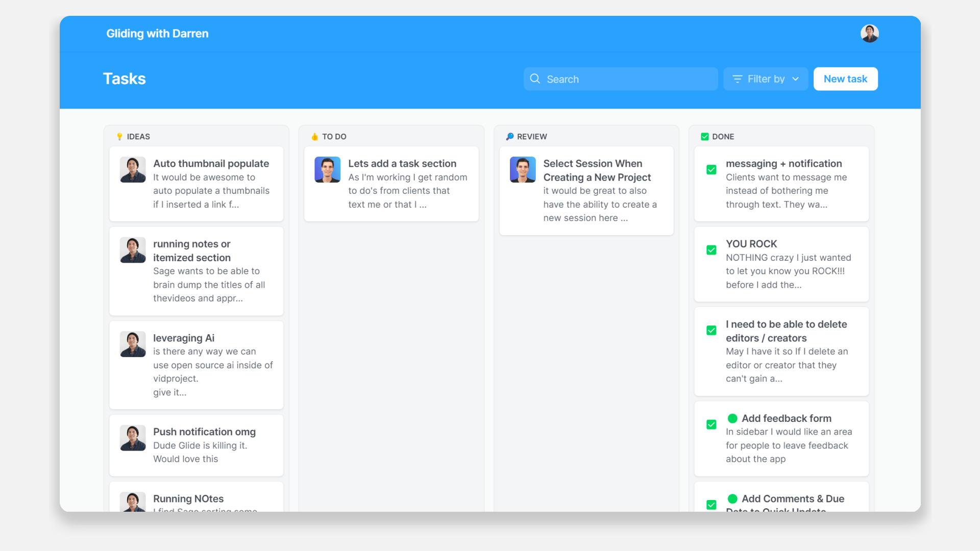Click green status dot on Add feedback form

tap(732, 418)
